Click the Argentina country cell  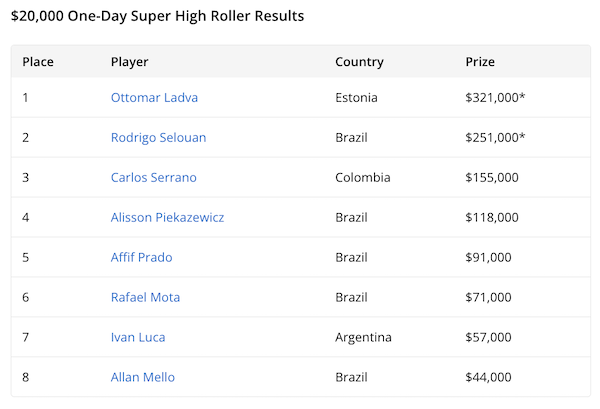[x=365, y=337]
